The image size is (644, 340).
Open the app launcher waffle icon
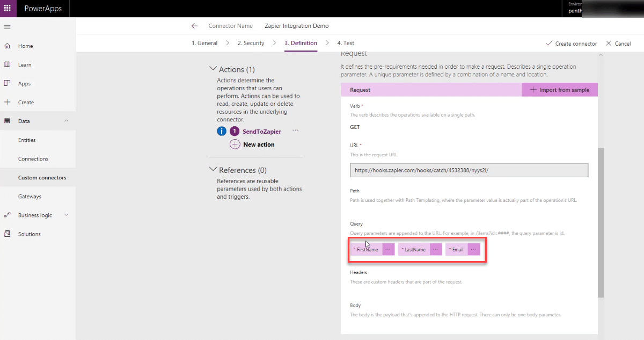pyautogui.click(x=7, y=9)
